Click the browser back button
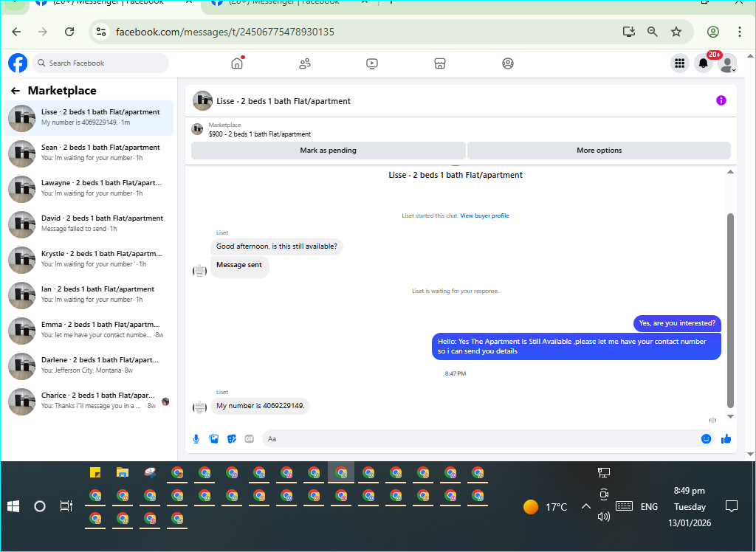 [x=16, y=32]
